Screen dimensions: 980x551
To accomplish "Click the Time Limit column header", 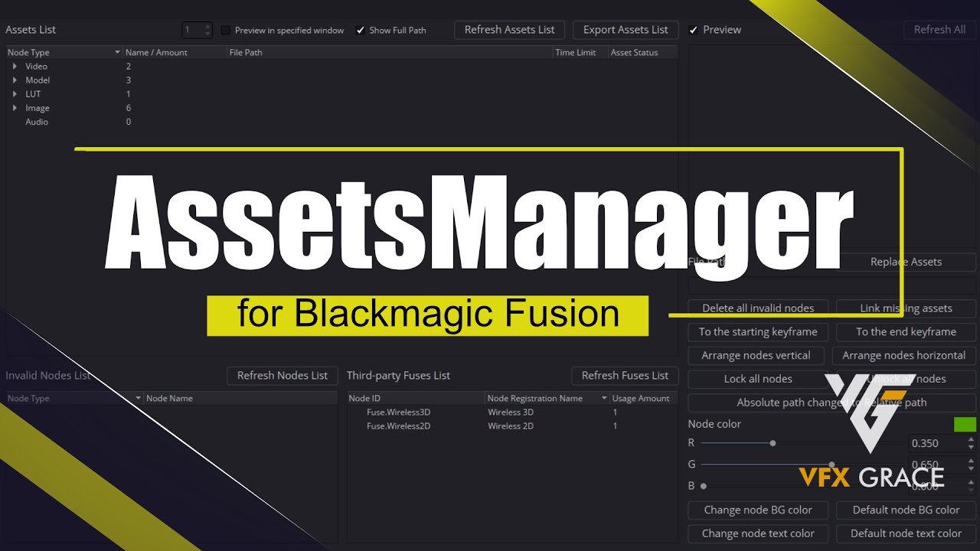I will pyautogui.click(x=580, y=53).
